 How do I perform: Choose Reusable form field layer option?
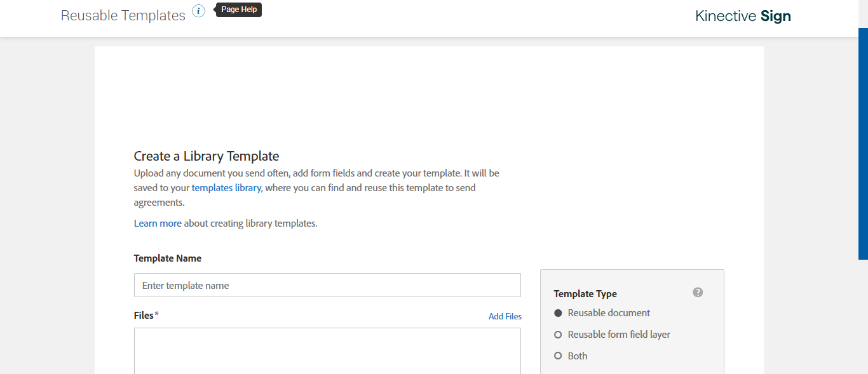(558, 335)
